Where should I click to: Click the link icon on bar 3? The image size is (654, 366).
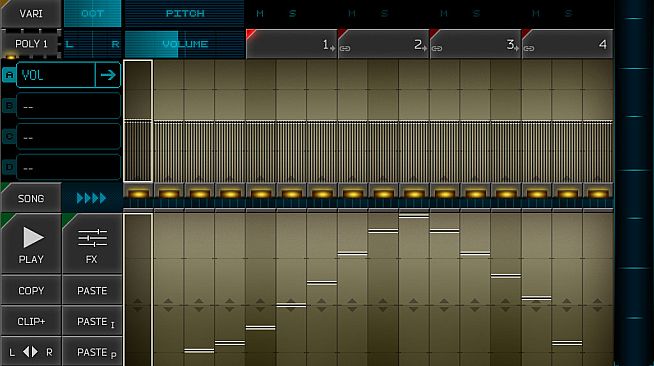point(437,49)
